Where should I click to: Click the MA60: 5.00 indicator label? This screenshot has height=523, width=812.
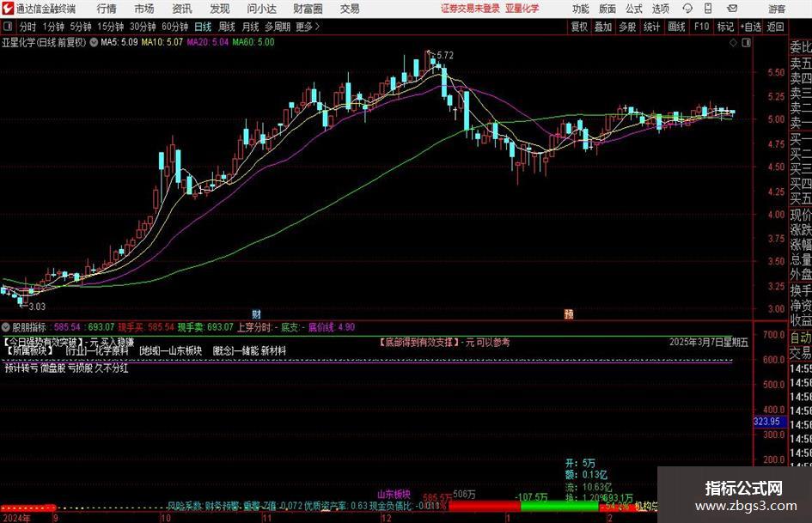tap(253, 42)
